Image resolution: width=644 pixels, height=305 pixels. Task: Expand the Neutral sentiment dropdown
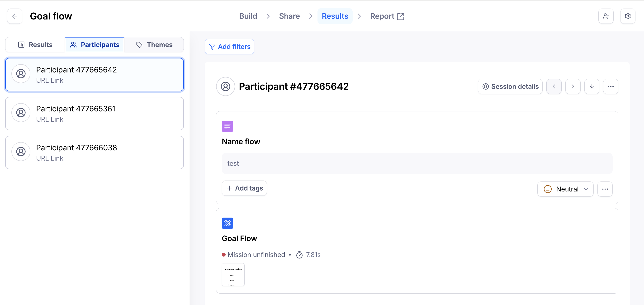565,189
